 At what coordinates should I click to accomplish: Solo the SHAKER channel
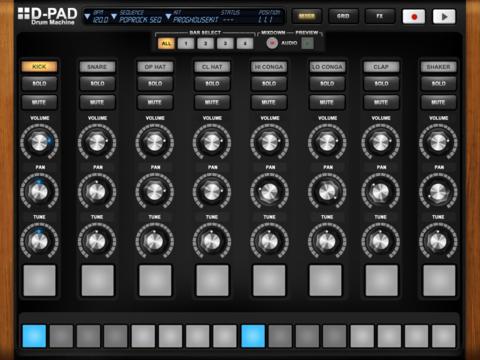[438, 84]
